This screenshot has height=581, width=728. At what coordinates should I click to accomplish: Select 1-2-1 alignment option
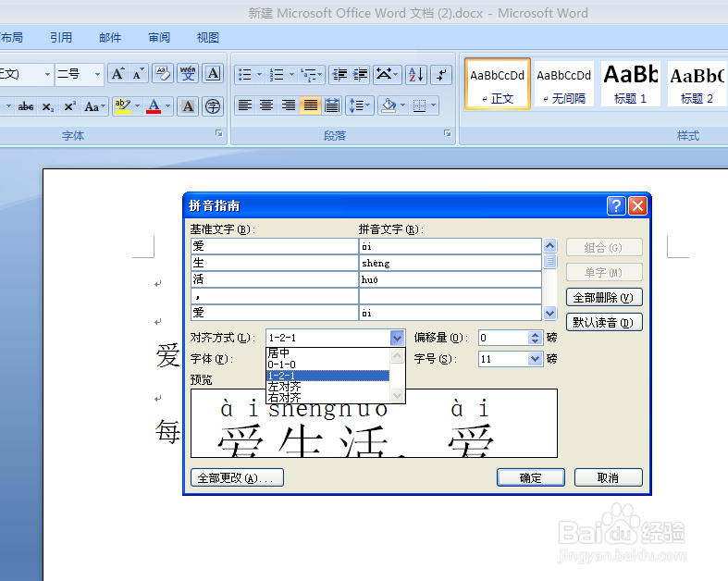coord(327,376)
